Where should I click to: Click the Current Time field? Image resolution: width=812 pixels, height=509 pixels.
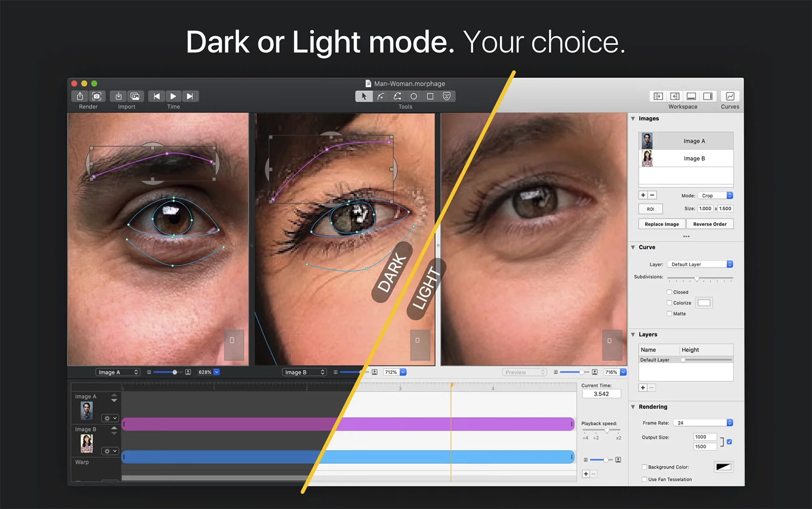(x=601, y=394)
